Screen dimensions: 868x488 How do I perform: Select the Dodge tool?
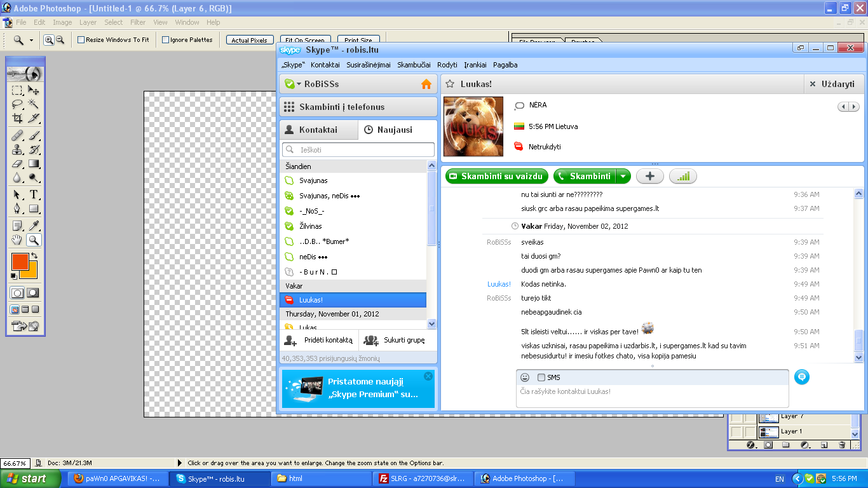34,178
